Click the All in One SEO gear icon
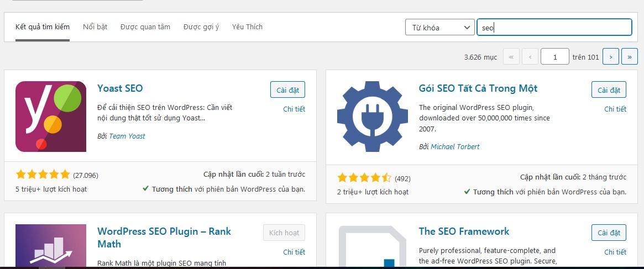The image size is (644, 269). tap(372, 117)
